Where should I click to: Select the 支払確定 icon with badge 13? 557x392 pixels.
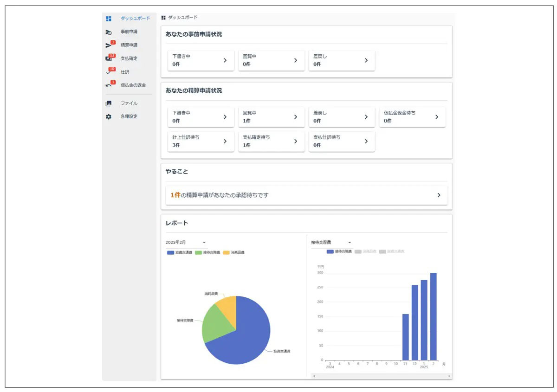tap(109, 59)
